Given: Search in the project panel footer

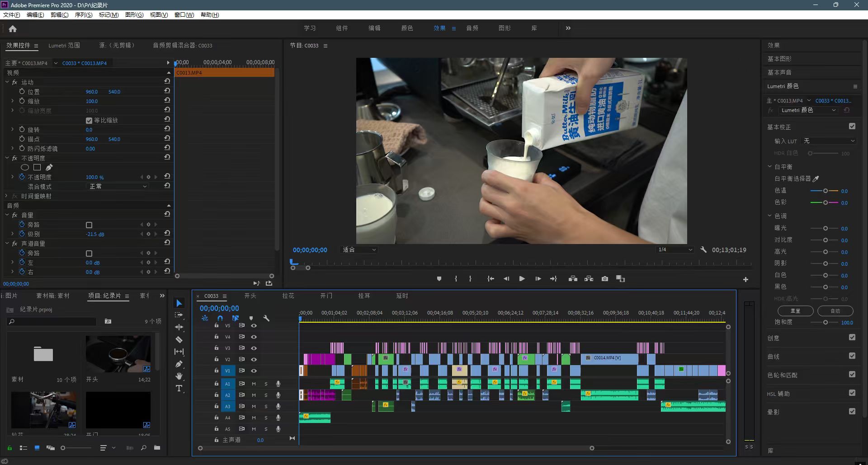Looking at the screenshot, I should [143, 448].
